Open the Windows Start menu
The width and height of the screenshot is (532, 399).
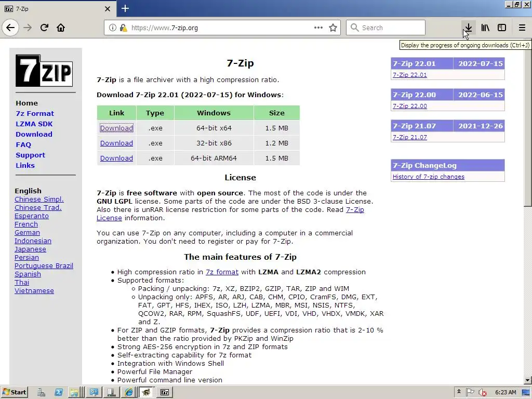click(14, 392)
